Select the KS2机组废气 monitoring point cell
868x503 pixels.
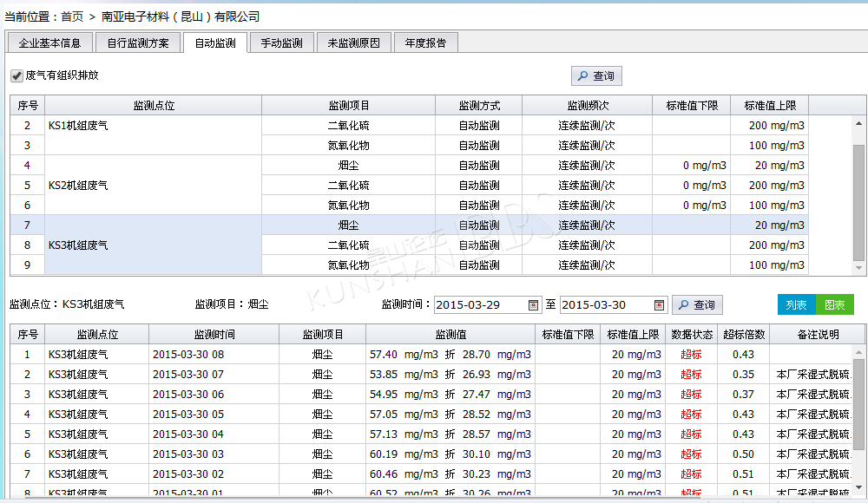click(x=154, y=186)
